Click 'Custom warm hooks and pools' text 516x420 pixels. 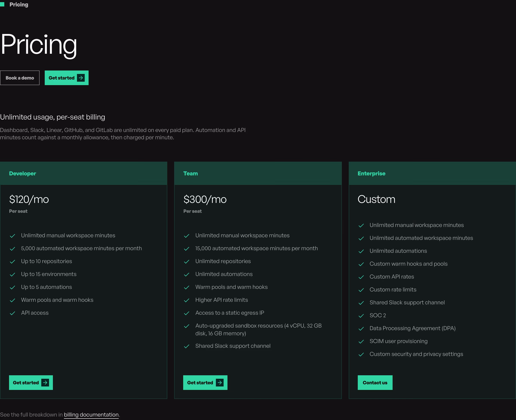pyautogui.click(x=408, y=264)
